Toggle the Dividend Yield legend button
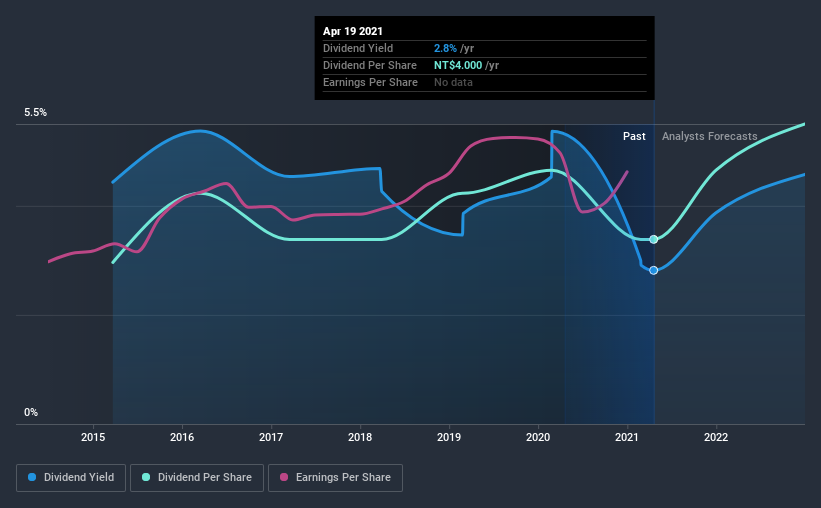Screen dimensions: 821x508 [71, 478]
